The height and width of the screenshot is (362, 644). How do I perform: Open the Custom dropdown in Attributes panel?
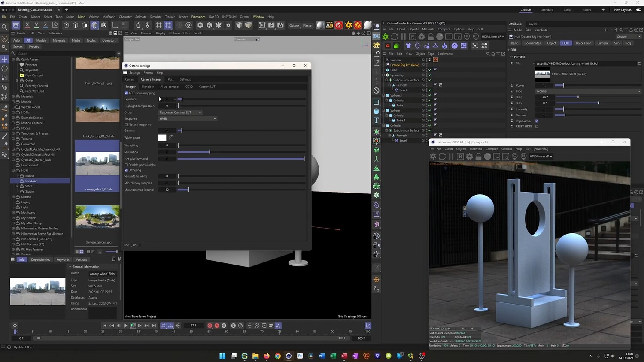point(628,37)
